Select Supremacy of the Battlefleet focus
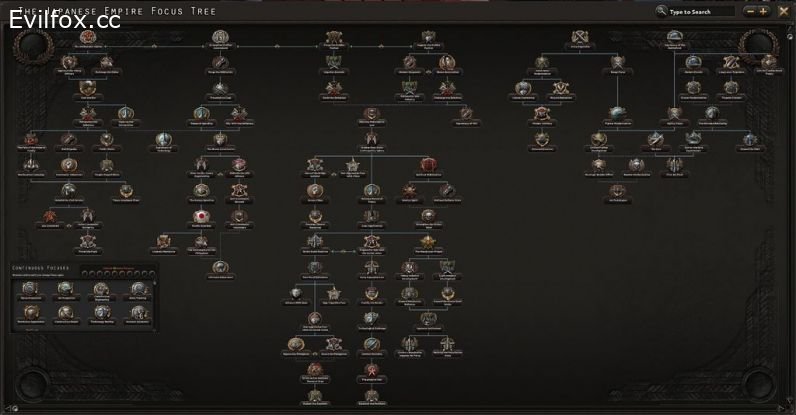This screenshot has width=796, height=415. tap(675, 40)
